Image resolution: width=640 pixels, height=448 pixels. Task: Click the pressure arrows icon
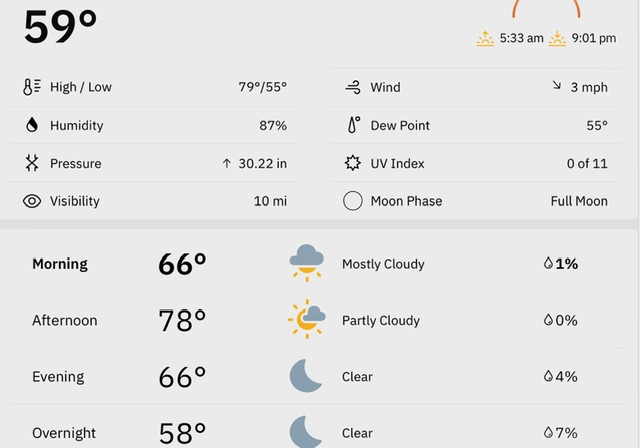tap(32, 163)
